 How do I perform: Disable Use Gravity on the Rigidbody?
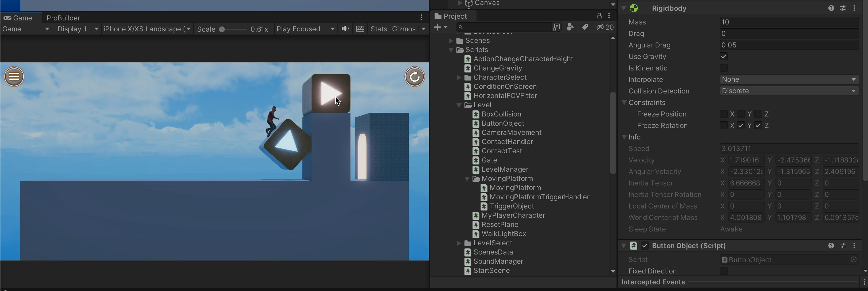pyautogui.click(x=724, y=56)
